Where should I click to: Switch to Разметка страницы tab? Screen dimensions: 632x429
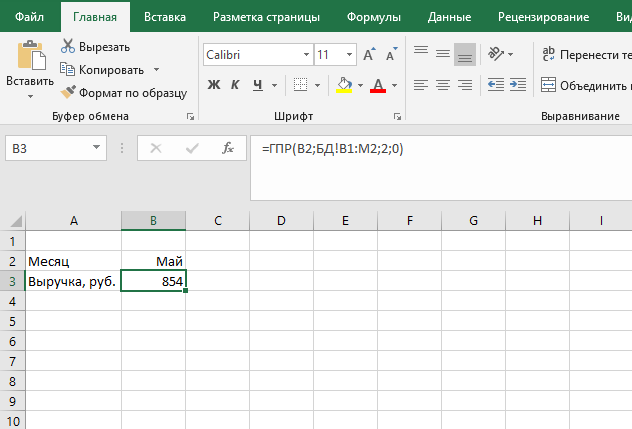tap(266, 17)
